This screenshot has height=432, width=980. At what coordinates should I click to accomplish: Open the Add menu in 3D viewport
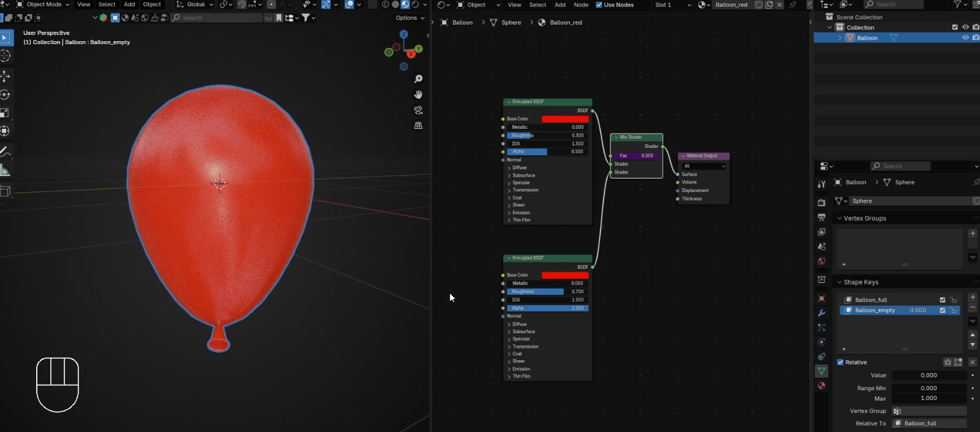click(129, 4)
